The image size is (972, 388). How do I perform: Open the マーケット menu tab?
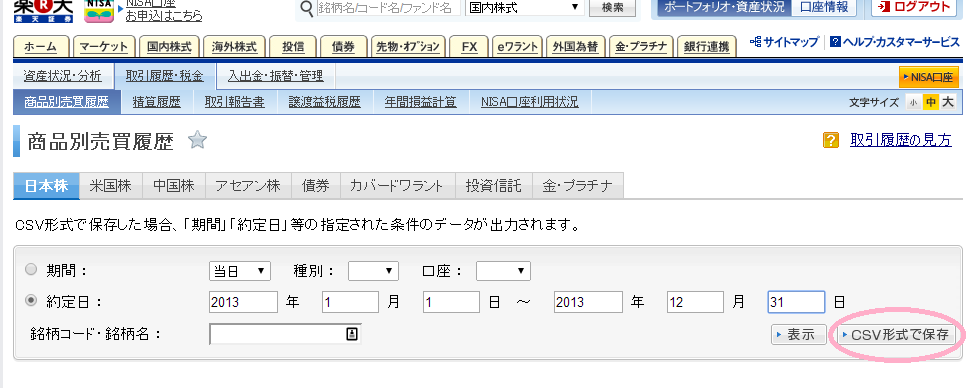(x=104, y=46)
